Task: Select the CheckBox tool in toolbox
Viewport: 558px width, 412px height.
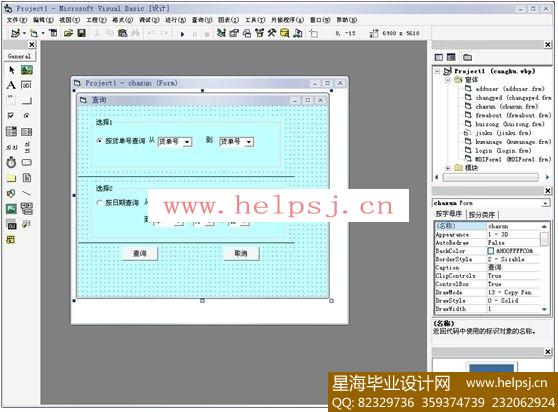Action: [11, 116]
